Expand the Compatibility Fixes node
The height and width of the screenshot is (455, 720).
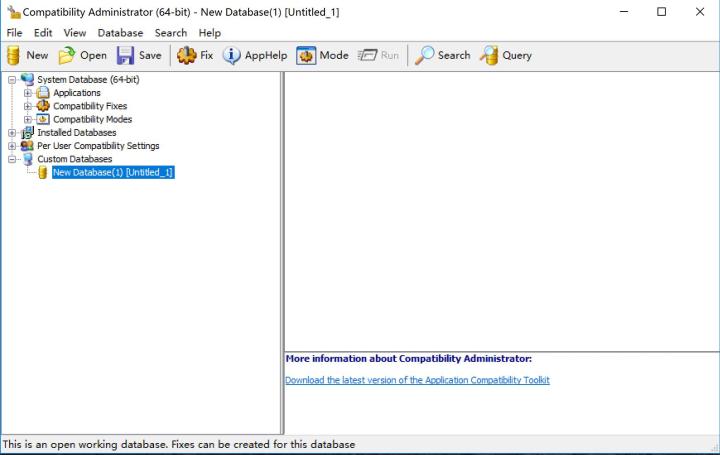(28, 106)
